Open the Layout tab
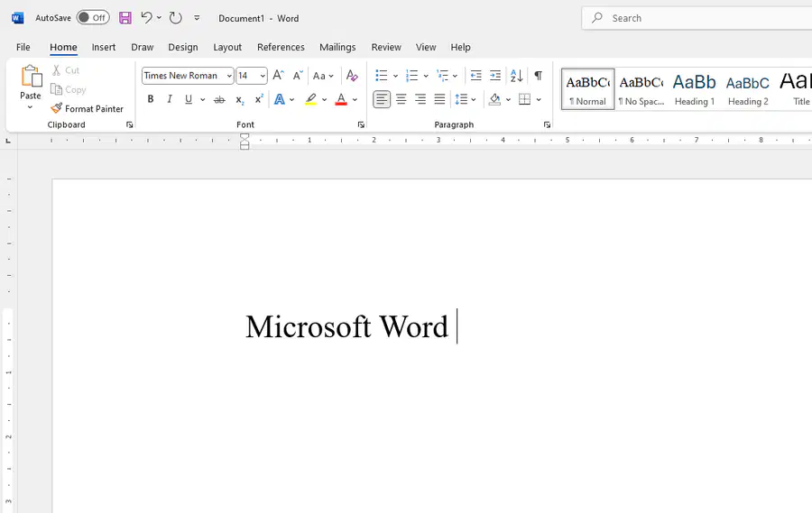 click(227, 47)
